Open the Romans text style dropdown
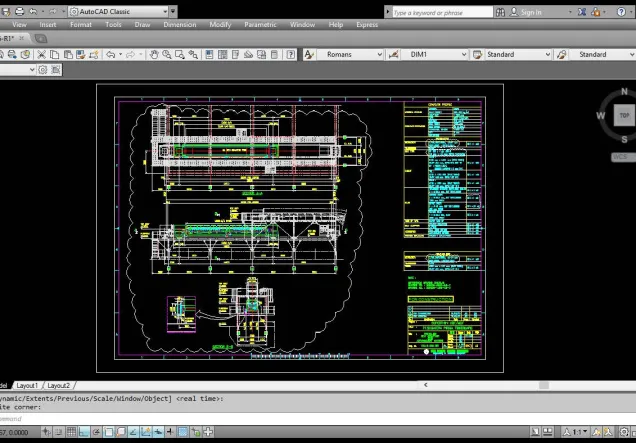The height and width of the screenshot is (443, 636). point(377,54)
